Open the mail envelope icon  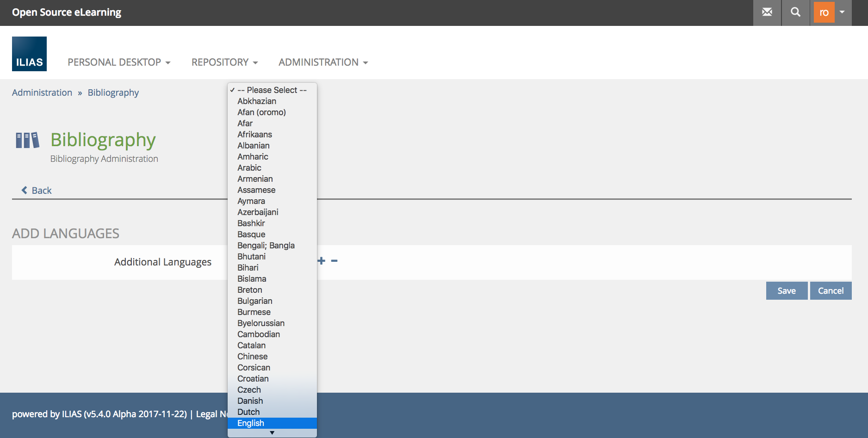coord(767,12)
